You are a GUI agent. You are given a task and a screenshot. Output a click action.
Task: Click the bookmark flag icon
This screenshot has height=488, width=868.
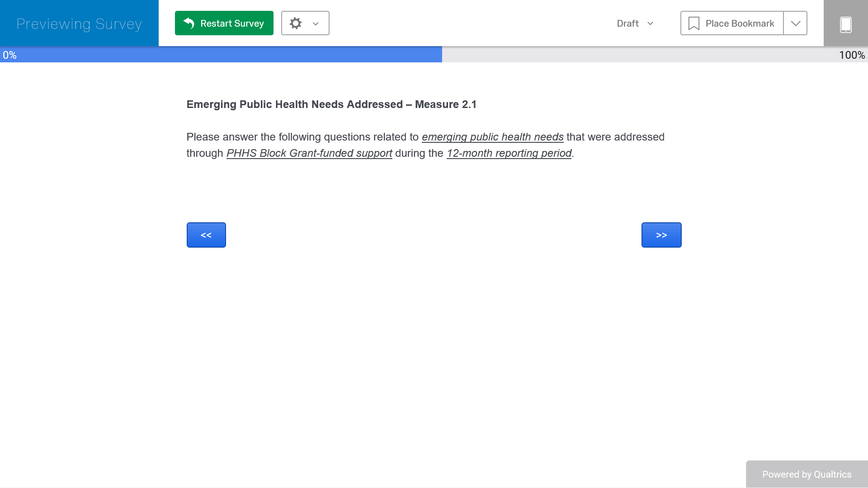tap(693, 23)
